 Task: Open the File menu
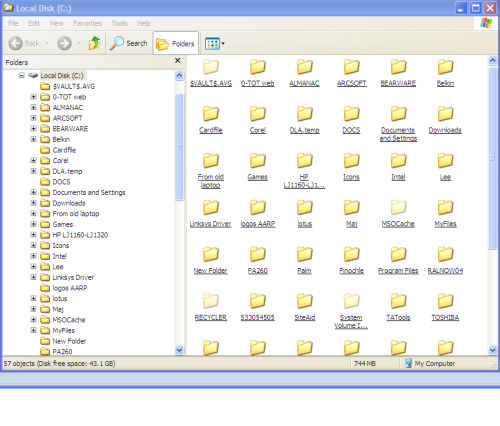(x=13, y=23)
